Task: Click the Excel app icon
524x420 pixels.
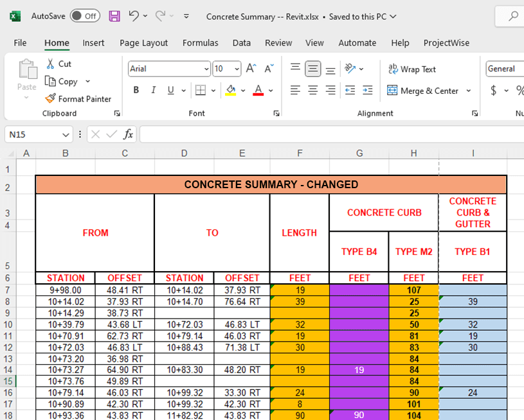Action: click(x=15, y=16)
